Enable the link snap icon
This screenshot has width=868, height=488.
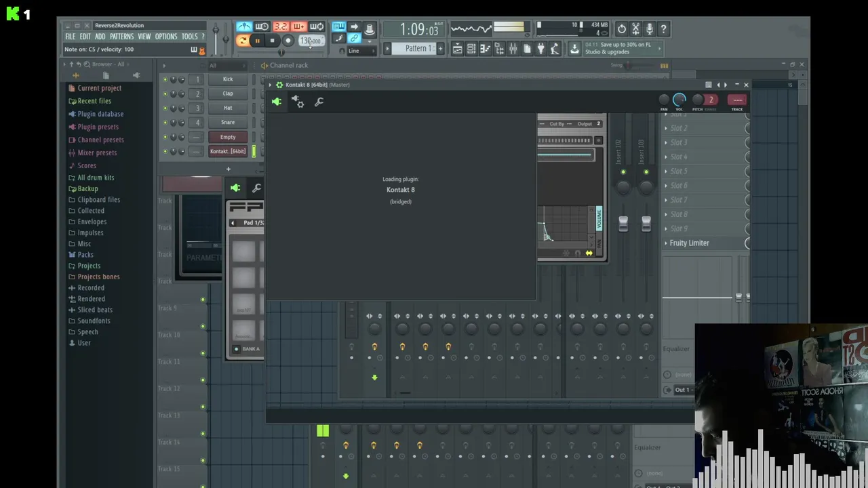pyautogui.click(x=354, y=39)
